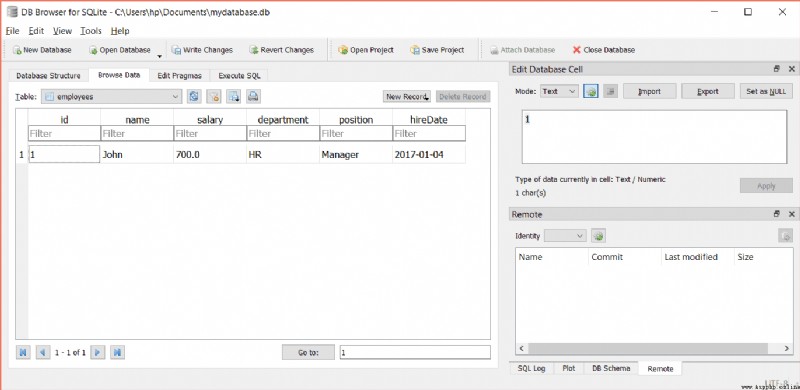Go to the last record page
This screenshot has height=390, width=800.
[x=118, y=352]
